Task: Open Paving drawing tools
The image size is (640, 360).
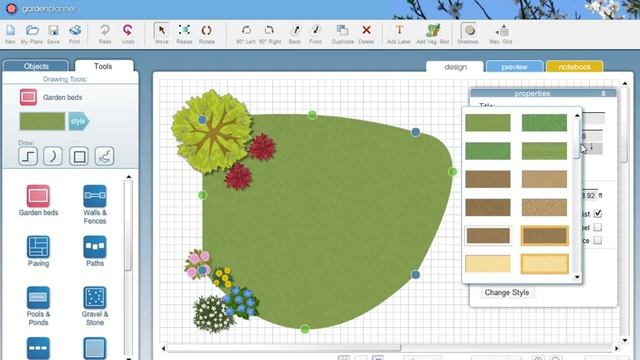Action: [x=38, y=251]
